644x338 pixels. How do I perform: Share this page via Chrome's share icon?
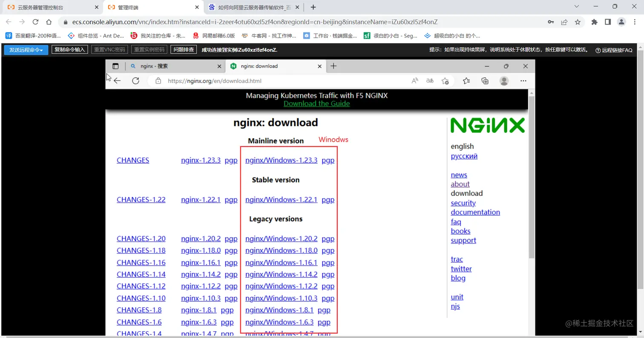pos(564,22)
